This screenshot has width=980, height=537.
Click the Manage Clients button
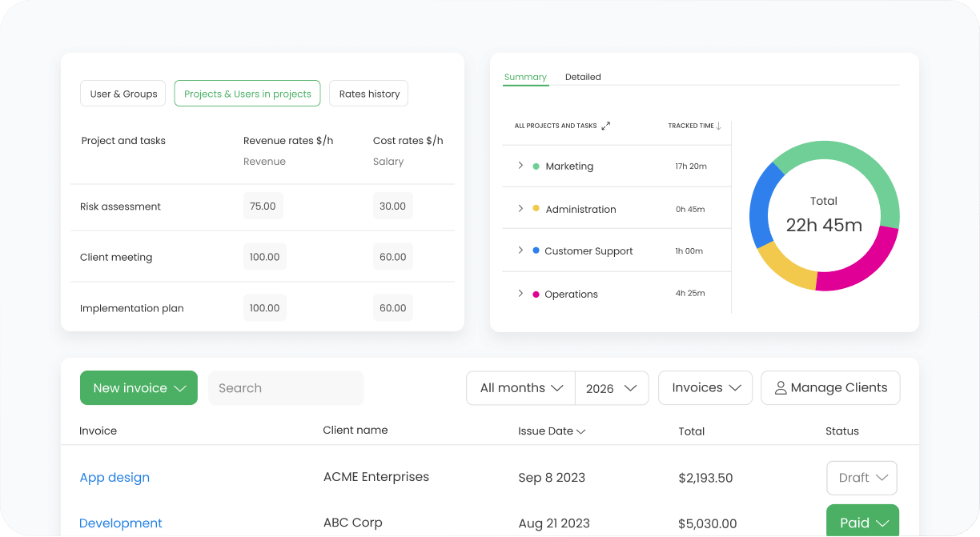coord(830,388)
